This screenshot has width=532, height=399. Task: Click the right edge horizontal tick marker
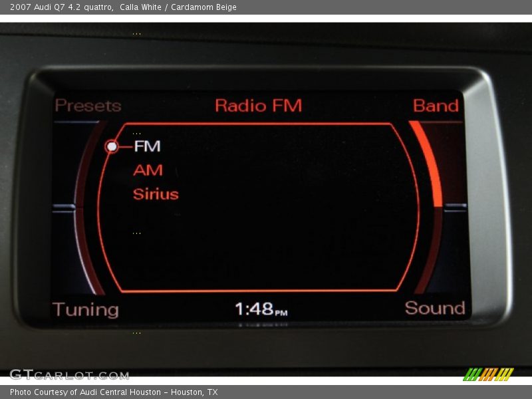click(456, 207)
